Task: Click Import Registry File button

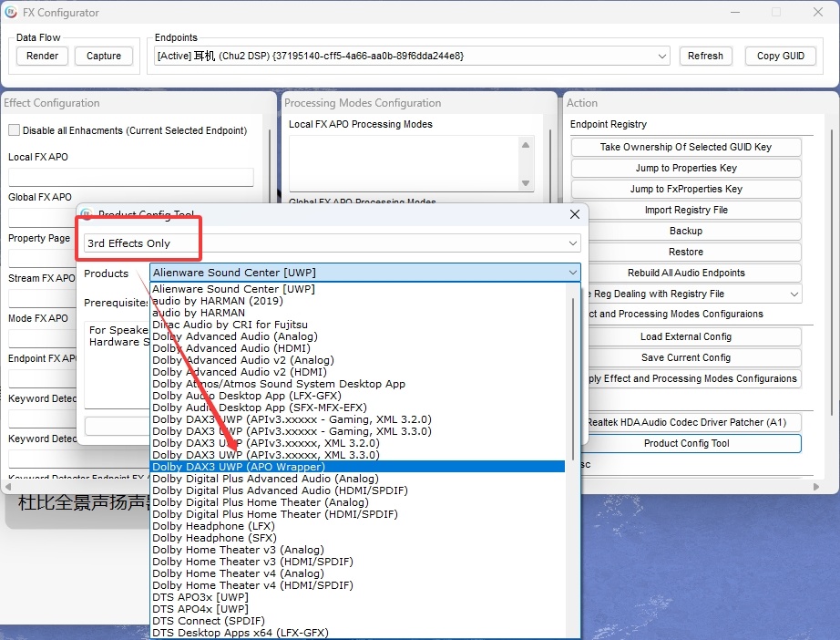Action: 686,210
